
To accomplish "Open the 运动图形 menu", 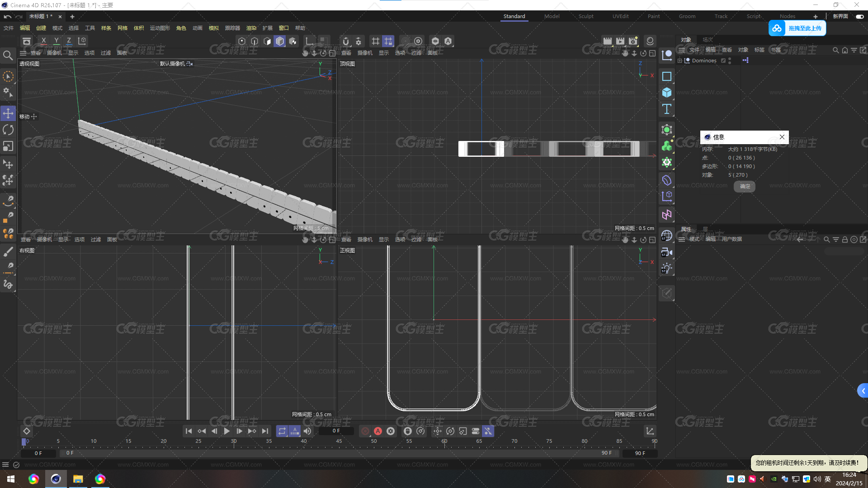I will [160, 28].
